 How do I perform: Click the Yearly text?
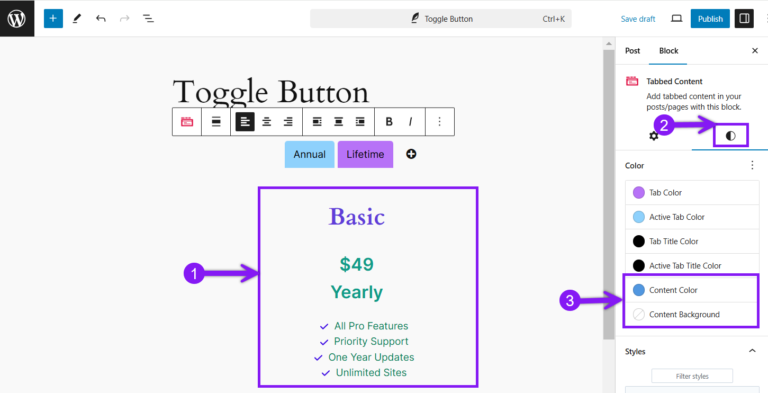pos(357,292)
